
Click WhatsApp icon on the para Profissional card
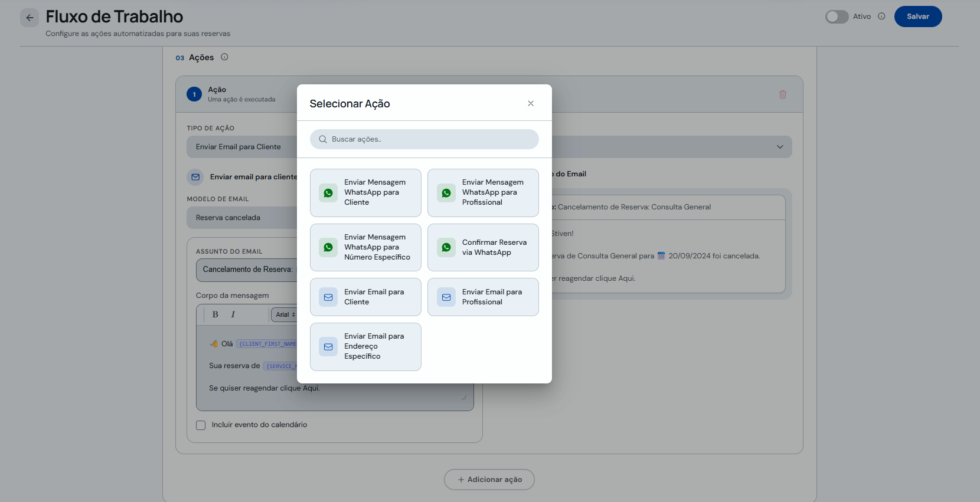click(446, 193)
